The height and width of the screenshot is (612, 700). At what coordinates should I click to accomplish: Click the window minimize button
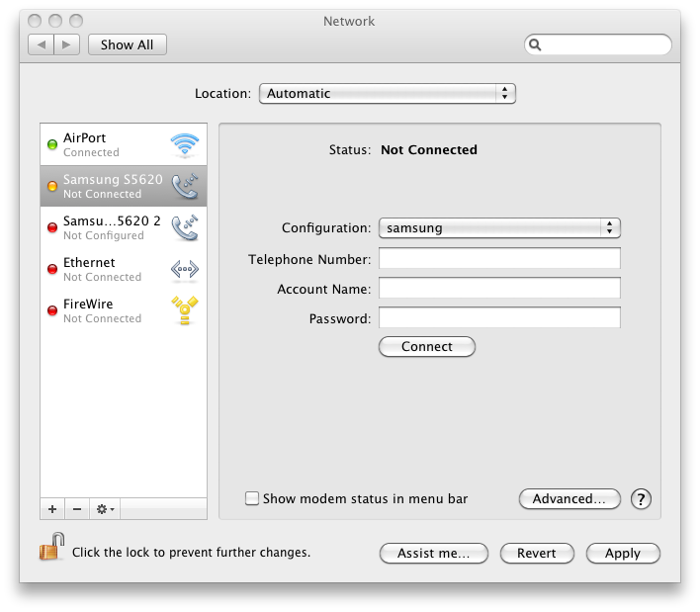pyautogui.click(x=55, y=21)
